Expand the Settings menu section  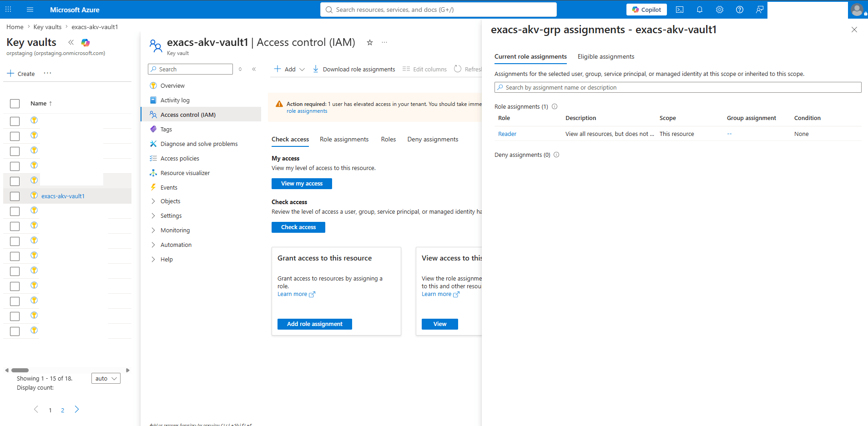coord(153,216)
